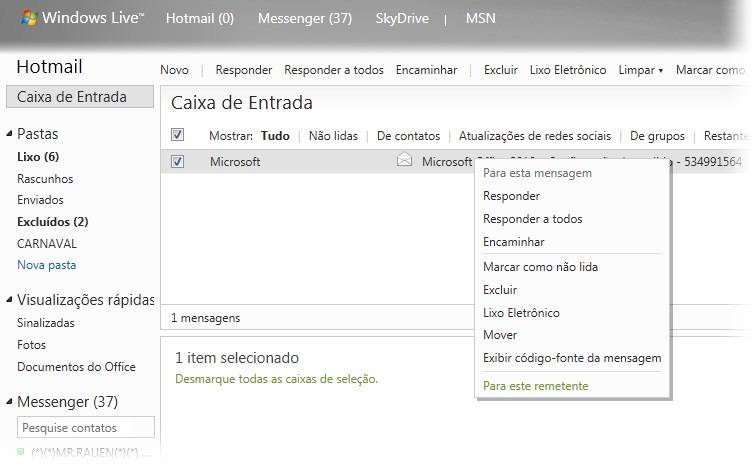Viewport: 755px width, 467px height.
Task: Open Fotos quick view
Action: point(31,345)
